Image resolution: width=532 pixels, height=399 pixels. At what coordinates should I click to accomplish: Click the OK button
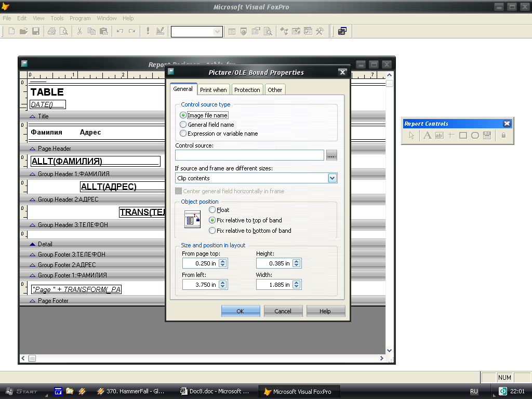241,311
